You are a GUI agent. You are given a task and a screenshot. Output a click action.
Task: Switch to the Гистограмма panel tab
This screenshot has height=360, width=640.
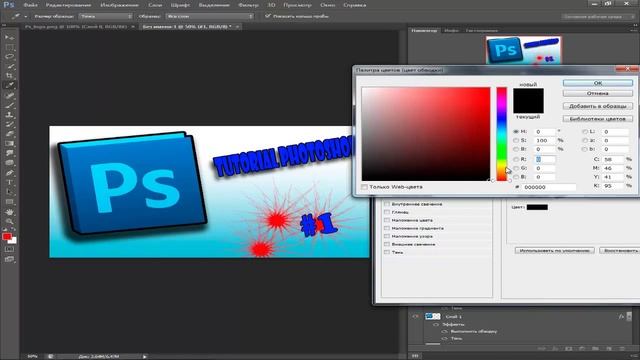coord(482,30)
